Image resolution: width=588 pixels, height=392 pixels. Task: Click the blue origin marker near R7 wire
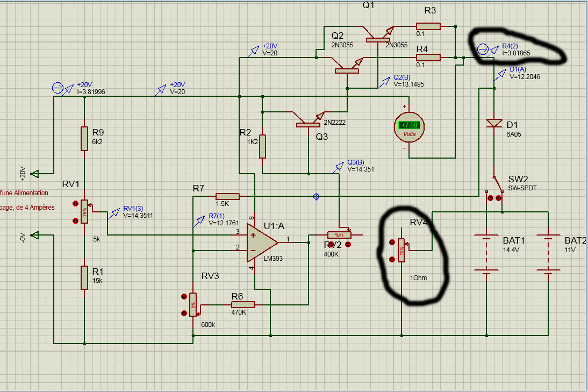coord(316,197)
